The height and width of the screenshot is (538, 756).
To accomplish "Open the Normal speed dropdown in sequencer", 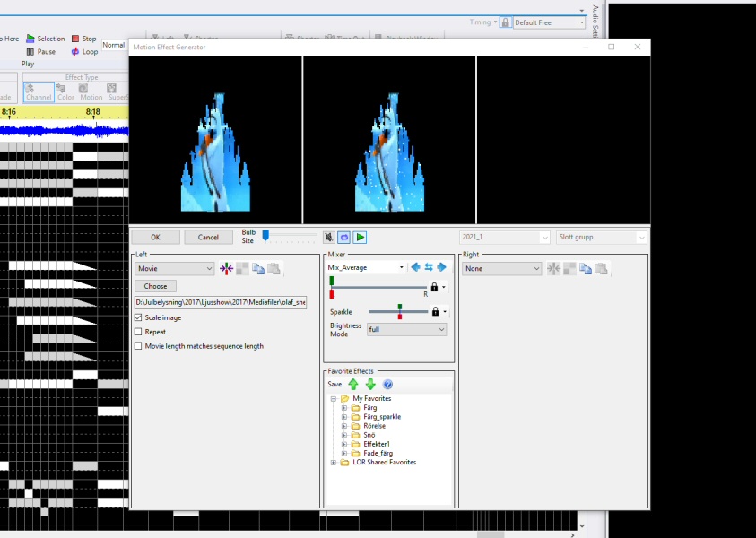I will [115, 45].
